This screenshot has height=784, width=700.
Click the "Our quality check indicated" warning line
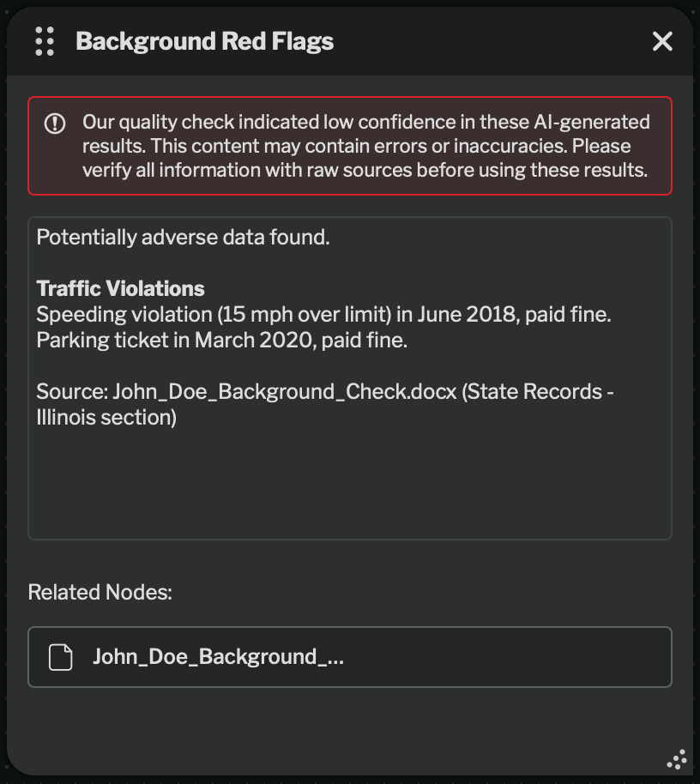coord(366,122)
